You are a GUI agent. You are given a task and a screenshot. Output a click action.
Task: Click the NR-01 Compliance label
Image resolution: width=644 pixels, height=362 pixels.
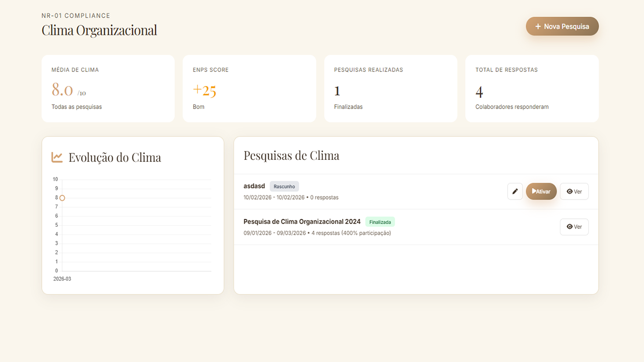[x=75, y=16]
